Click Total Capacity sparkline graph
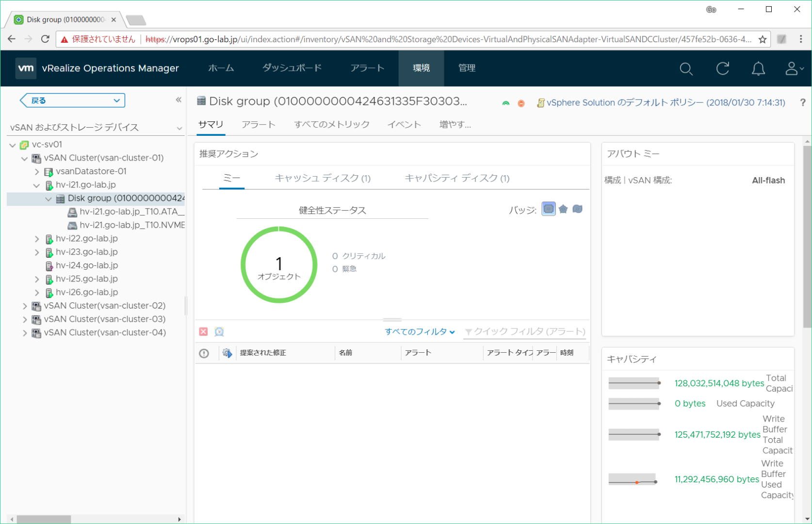Viewport: 812px width, 524px height. 634,383
